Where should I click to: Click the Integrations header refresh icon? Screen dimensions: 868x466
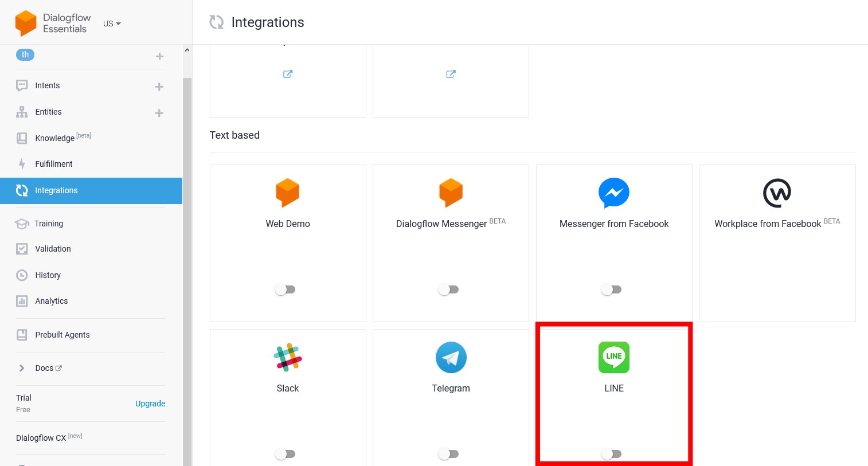pos(216,22)
